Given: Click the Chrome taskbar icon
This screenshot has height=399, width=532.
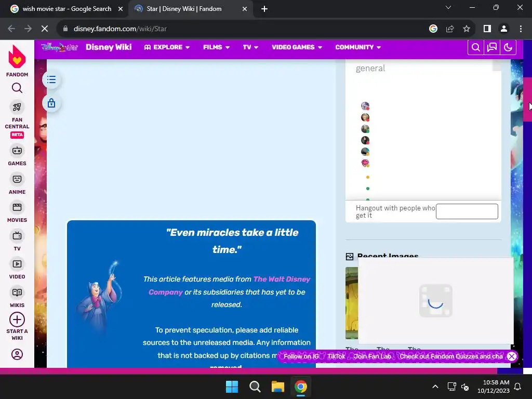Looking at the screenshot, I should tap(301, 387).
